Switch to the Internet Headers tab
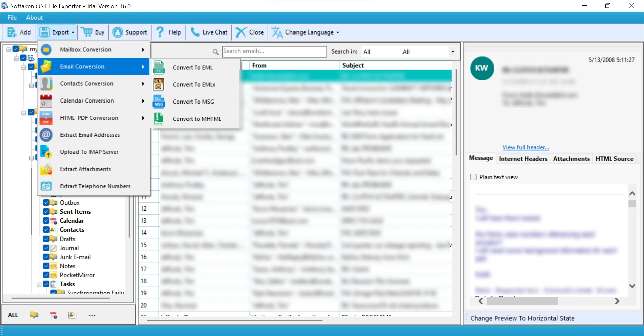Viewport: 644px width, 336px height. coord(523,159)
